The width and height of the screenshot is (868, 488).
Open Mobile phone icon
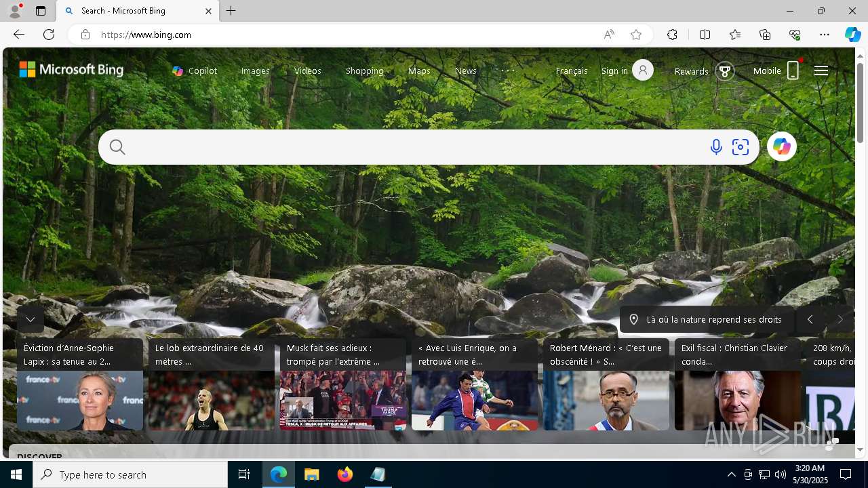(793, 70)
